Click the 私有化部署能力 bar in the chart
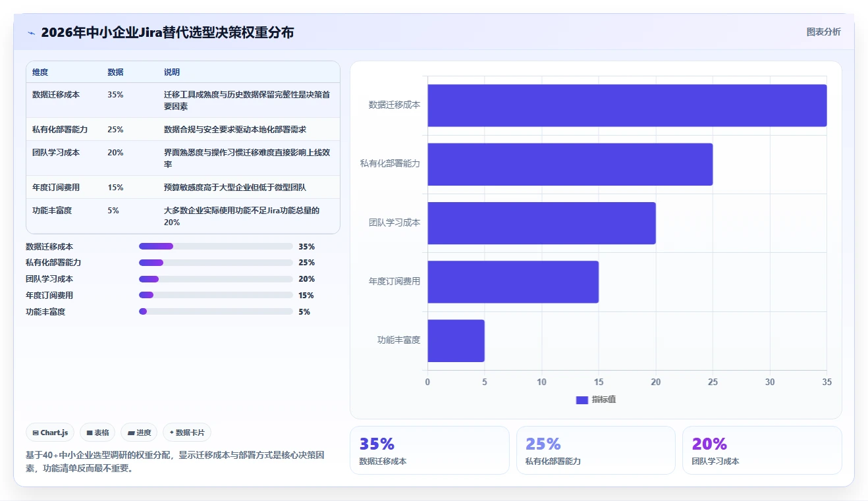The height and width of the screenshot is (501, 868). [x=570, y=164]
